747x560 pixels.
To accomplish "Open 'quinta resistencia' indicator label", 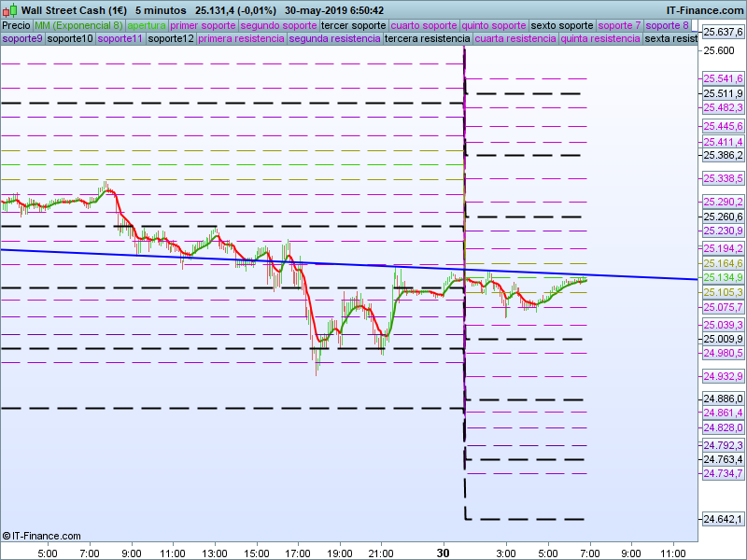I will pyautogui.click(x=599, y=39).
